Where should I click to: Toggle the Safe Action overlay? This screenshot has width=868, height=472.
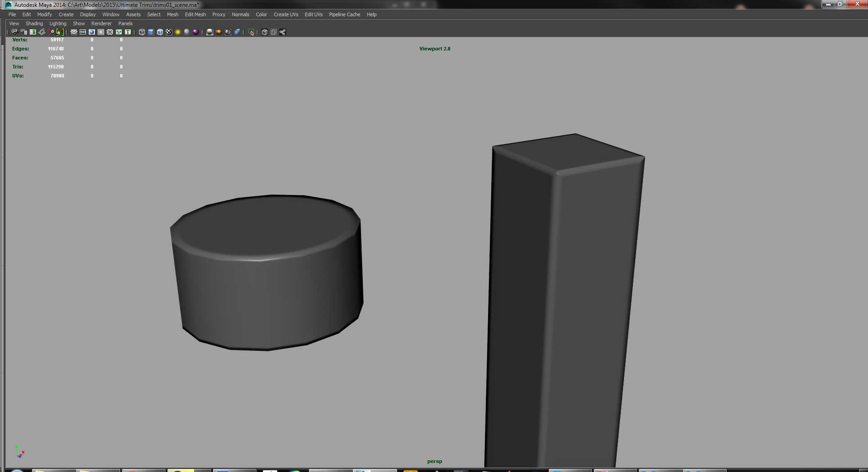(119, 32)
